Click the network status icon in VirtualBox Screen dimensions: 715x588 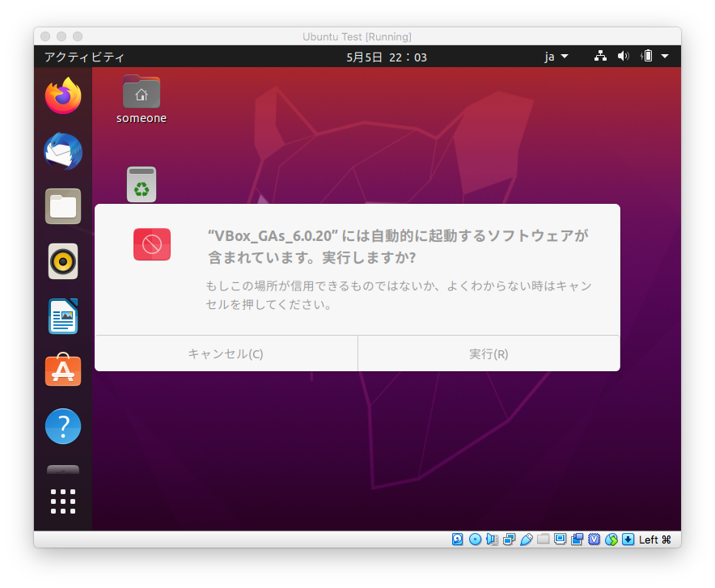pos(510,539)
